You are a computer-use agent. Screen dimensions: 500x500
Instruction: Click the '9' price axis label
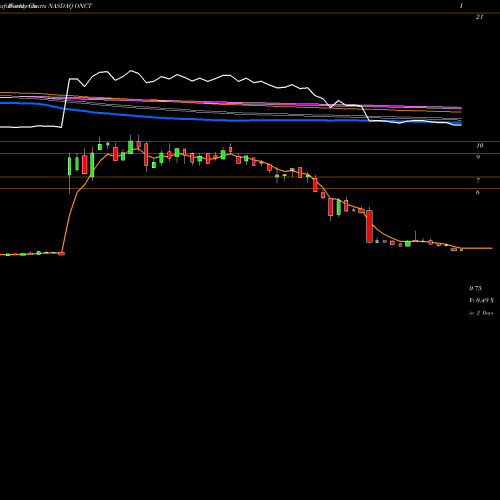(x=478, y=157)
